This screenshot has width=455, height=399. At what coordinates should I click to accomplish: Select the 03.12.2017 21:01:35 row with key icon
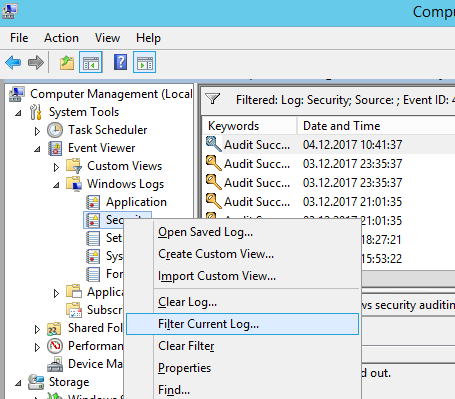point(329,202)
